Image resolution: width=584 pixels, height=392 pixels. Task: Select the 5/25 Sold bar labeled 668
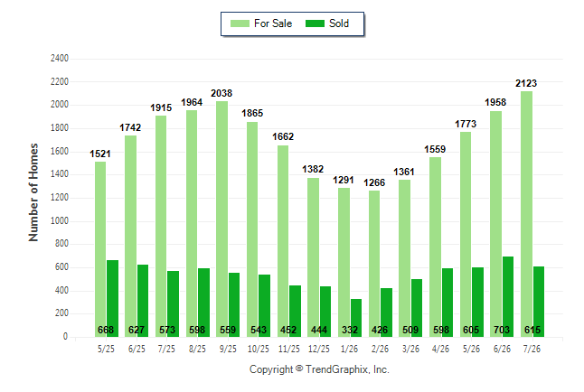pyautogui.click(x=112, y=299)
